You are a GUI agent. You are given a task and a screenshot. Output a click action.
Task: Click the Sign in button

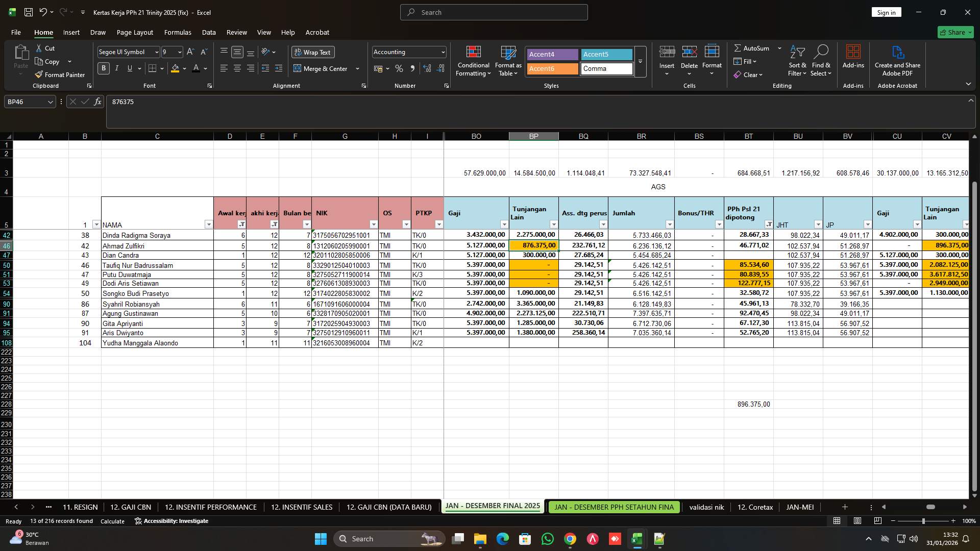[886, 12]
